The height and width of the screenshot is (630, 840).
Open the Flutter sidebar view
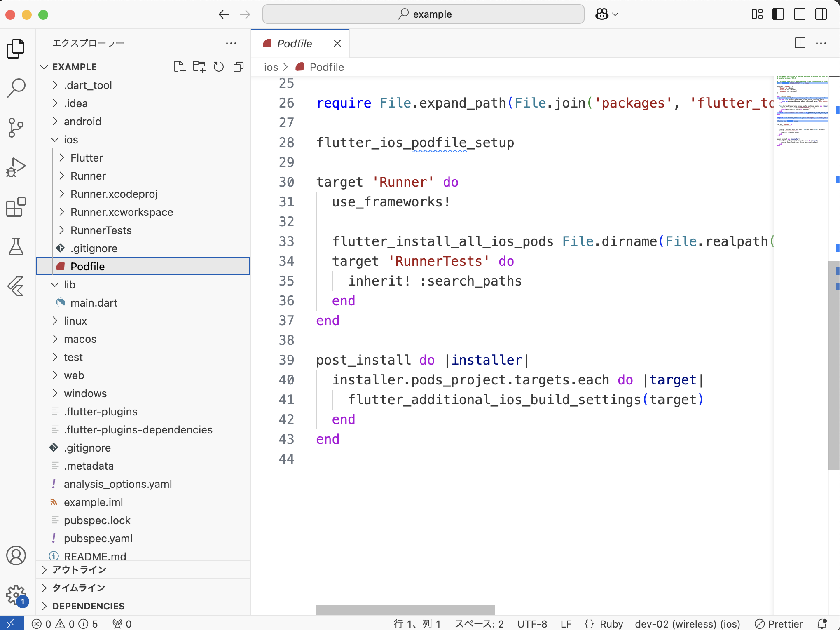[x=16, y=286]
